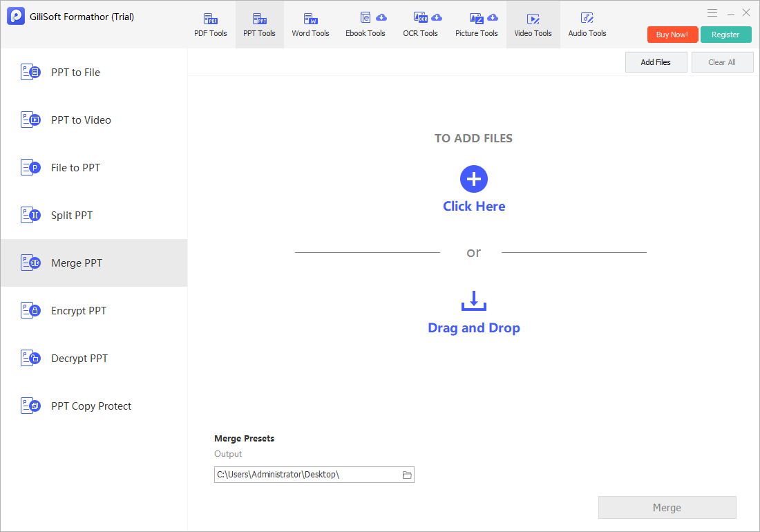Click the Drag and Drop text
This screenshot has height=532, width=760.
474,328
